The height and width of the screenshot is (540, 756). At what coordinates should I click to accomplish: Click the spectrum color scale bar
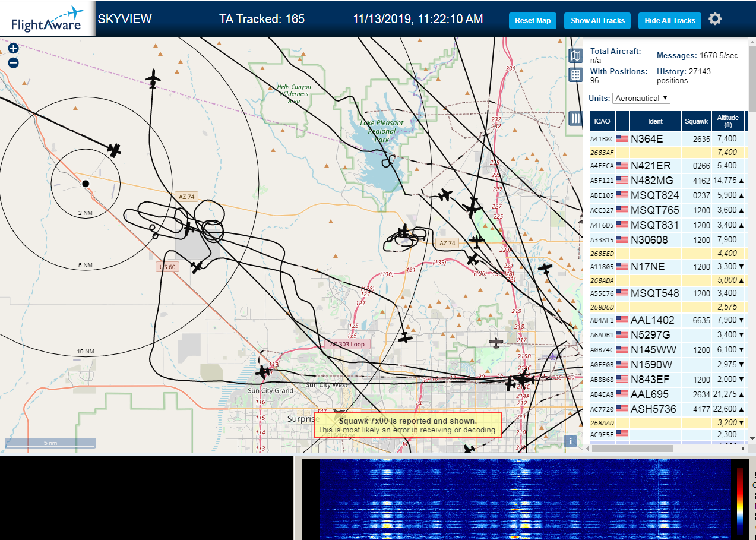coord(740,501)
